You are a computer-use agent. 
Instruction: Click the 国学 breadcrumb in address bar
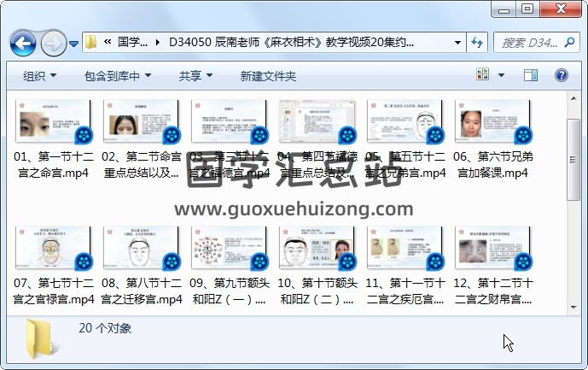131,42
